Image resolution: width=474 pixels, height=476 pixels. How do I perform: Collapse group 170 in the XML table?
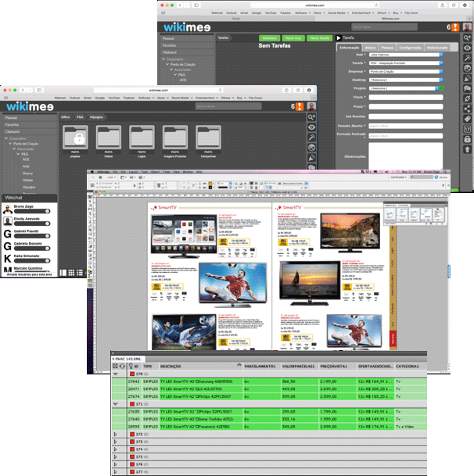click(116, 374)
